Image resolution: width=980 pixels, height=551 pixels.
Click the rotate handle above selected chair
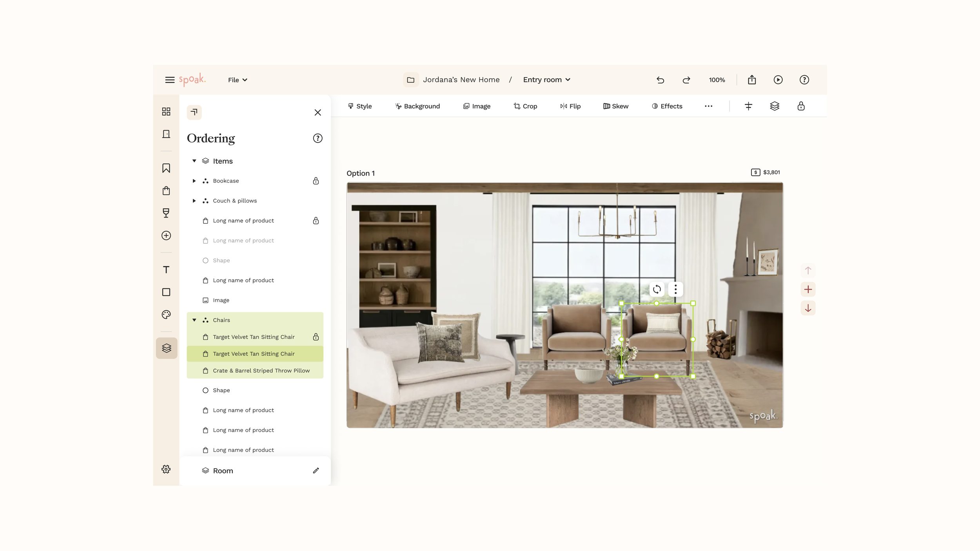pyautogui.click(x=657, y=290)
